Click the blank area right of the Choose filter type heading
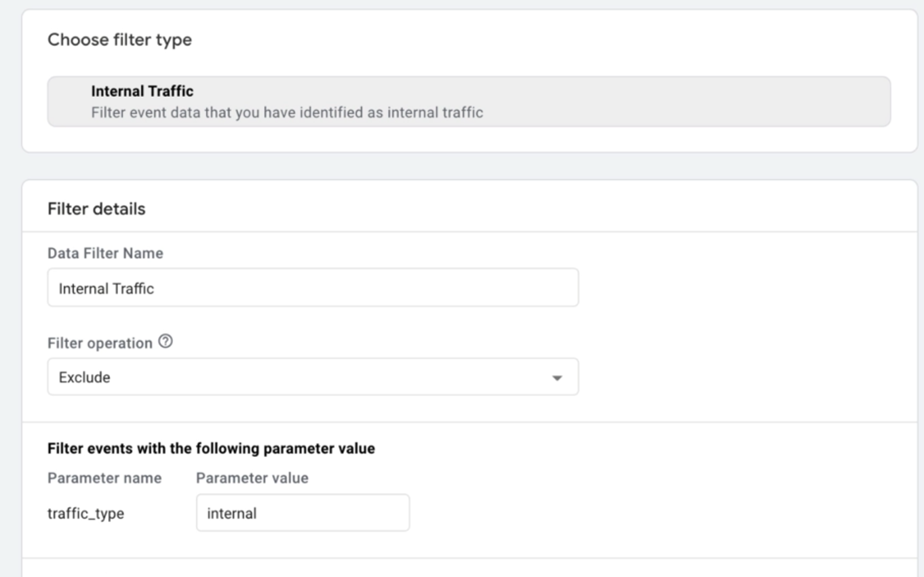 point(543,41)
